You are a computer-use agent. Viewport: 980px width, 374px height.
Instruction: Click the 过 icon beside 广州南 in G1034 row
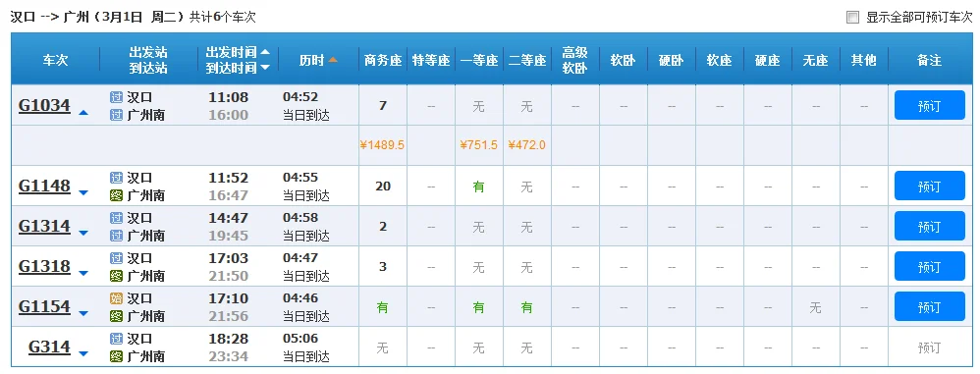(116, 115)
